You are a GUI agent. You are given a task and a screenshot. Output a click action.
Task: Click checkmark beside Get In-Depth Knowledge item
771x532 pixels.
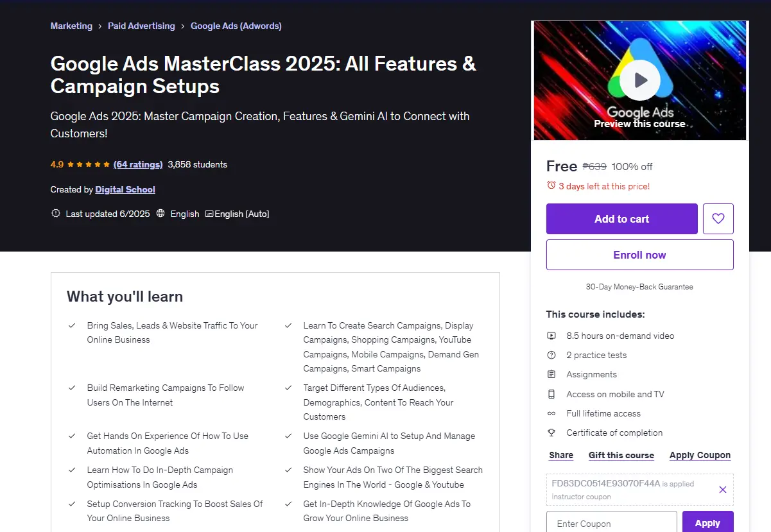pos(289,504)
